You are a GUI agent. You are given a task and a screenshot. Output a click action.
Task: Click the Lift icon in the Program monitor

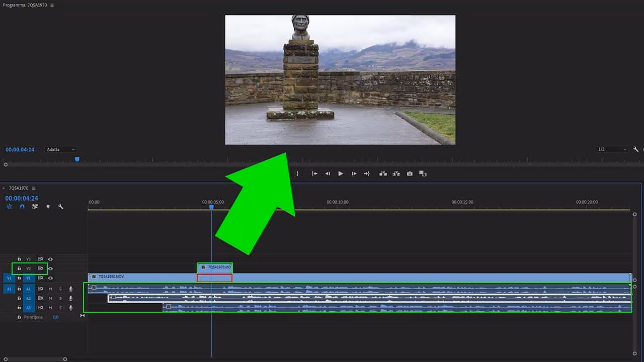[383, 173]
